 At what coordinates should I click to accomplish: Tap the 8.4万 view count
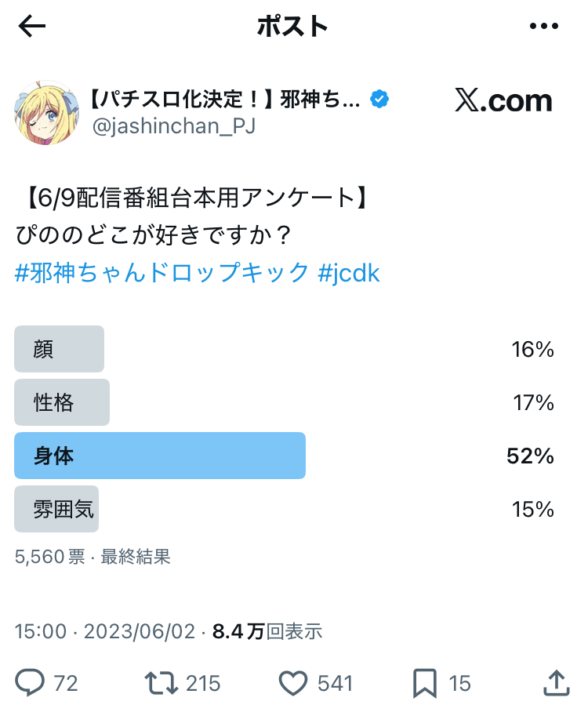pyautogui.click(x=267, y=631)
